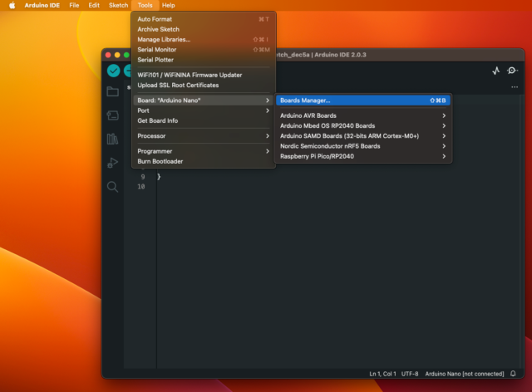Choose Auto Format from Tools menu

coord(203,18)
